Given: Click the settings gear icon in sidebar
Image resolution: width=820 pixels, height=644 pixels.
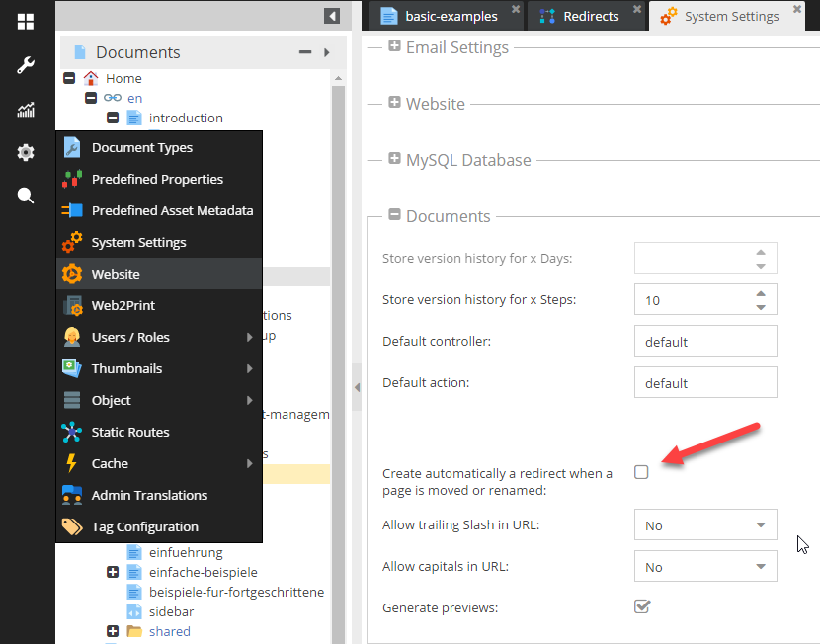Looking at the screenshot, I should pyautogui.click(x=26, y=152).
